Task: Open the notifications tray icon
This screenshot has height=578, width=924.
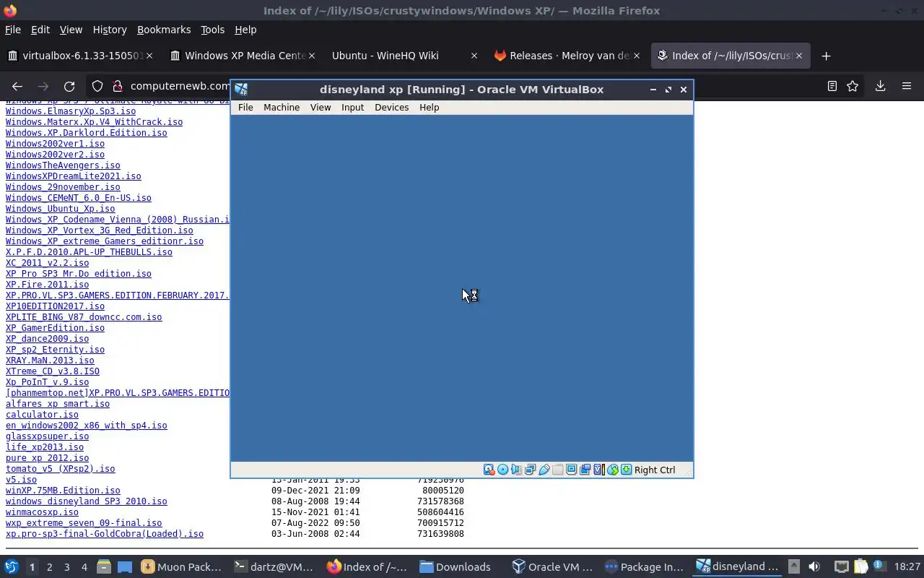Action: tap(880, 566)
